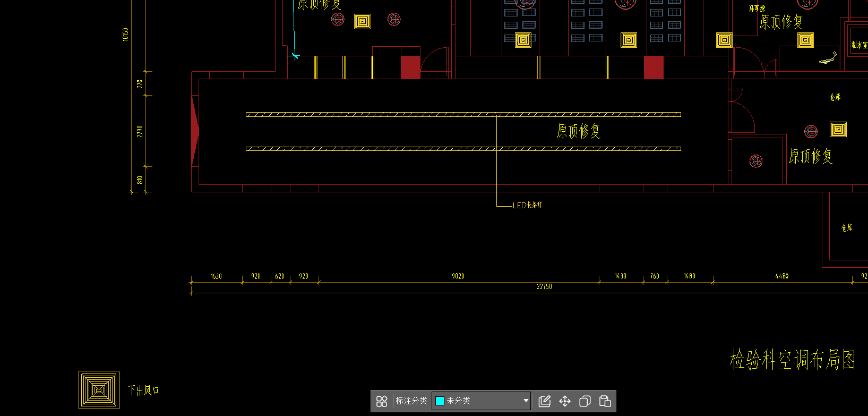Image resolution: width=868 pixels, height=416 pixels.
Task: Click the 4480 dimension value
Action: 781,276
